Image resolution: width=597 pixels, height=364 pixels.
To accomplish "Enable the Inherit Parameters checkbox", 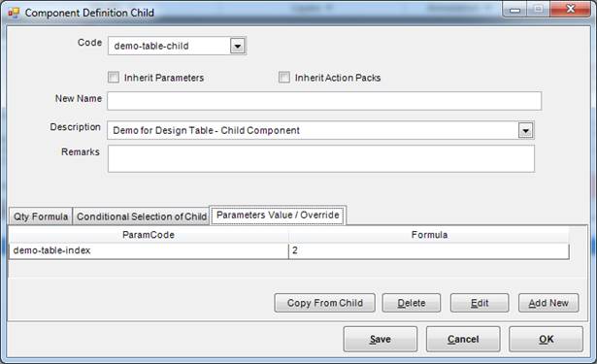I will (114, 78).
